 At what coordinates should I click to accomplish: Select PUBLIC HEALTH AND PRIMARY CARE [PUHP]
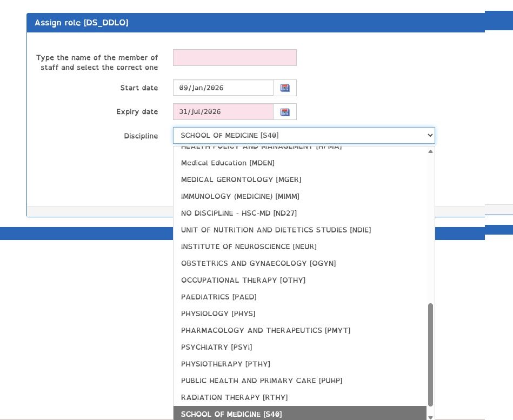[x=262, y=381]
